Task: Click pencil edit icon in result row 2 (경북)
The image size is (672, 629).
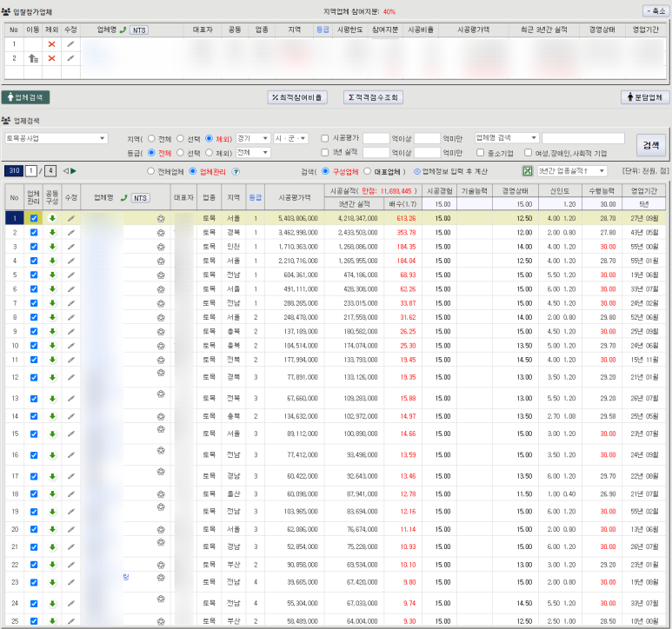Action: [x=70, y=233]
